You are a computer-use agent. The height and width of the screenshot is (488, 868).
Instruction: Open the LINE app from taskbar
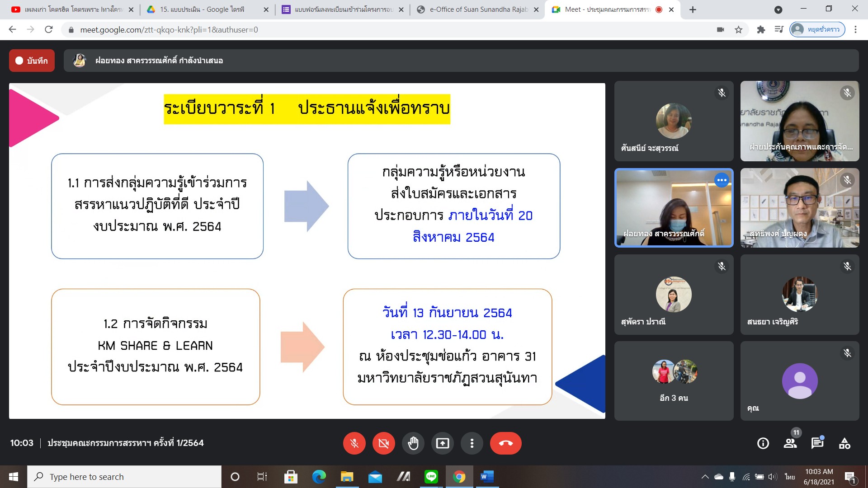(x=431, y=477)
